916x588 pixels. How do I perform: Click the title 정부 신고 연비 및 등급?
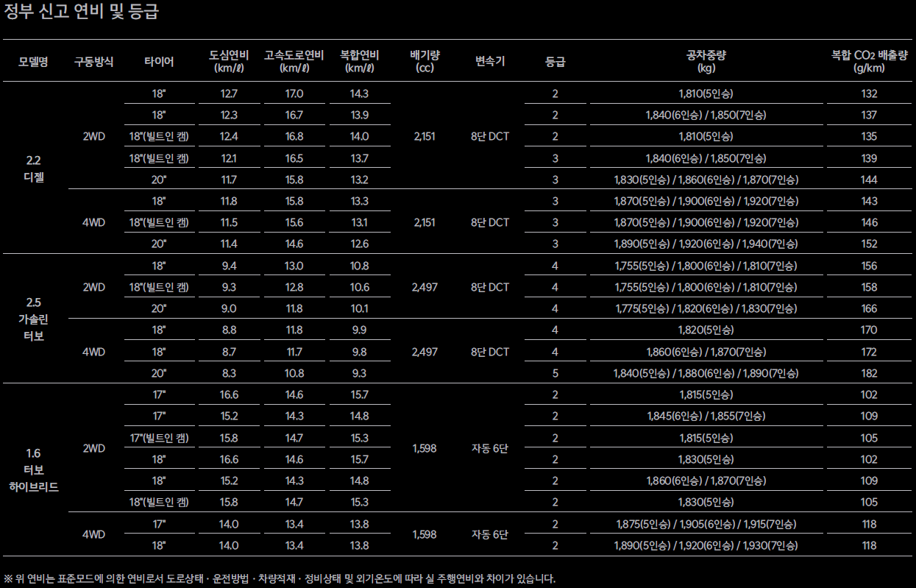click(x=81, y=12)
